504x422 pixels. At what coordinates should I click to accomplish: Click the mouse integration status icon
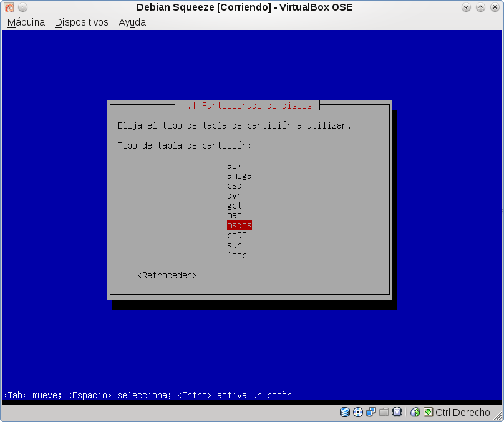coord(415,412)
